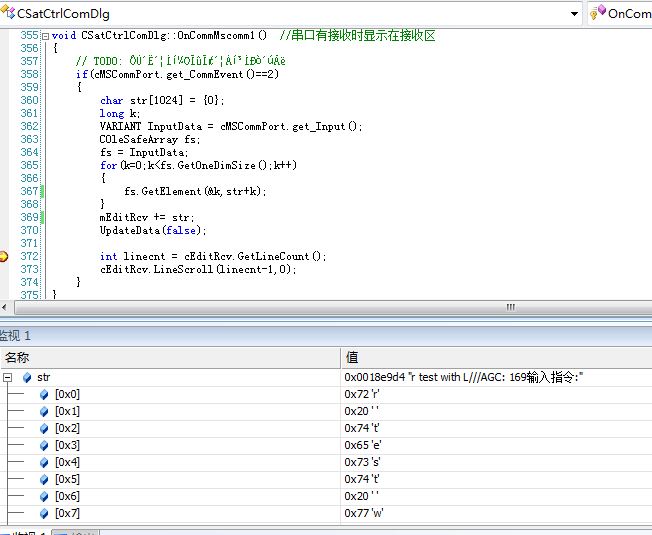652x535 pixels.
Task: Click the value 0x72 'r'
Action: coord(361,394)
